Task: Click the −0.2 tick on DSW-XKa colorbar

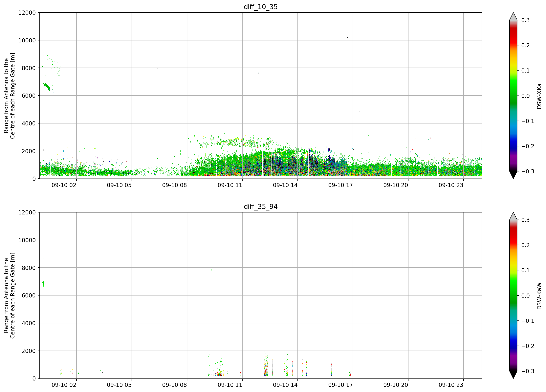Action: [528, 146]
